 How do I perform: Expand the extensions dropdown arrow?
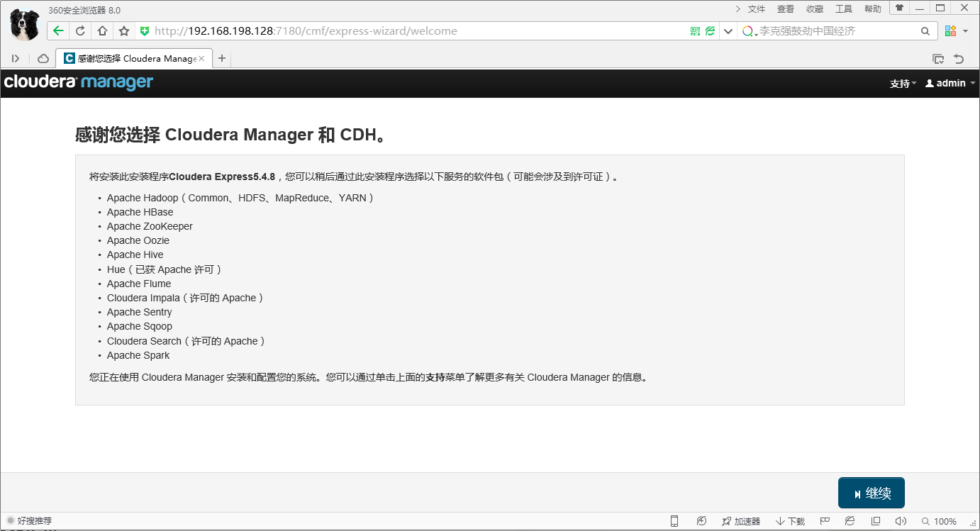coord(965,31)
